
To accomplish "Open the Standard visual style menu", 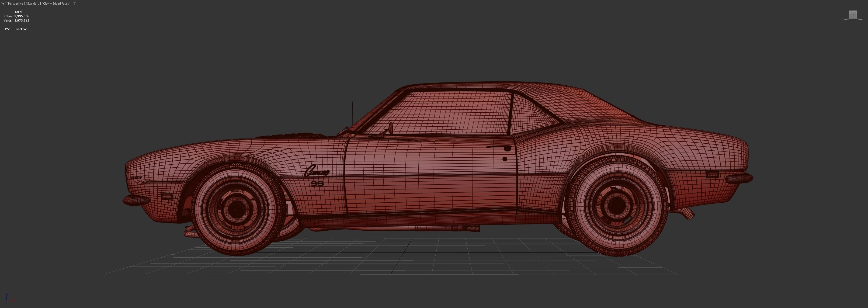I will point(33,4).
